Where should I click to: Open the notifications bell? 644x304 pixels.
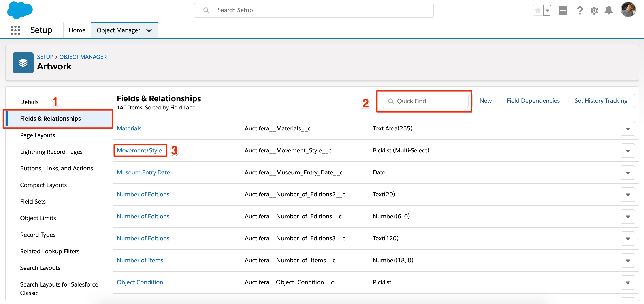pyautogui.click(x=608, y=10)
